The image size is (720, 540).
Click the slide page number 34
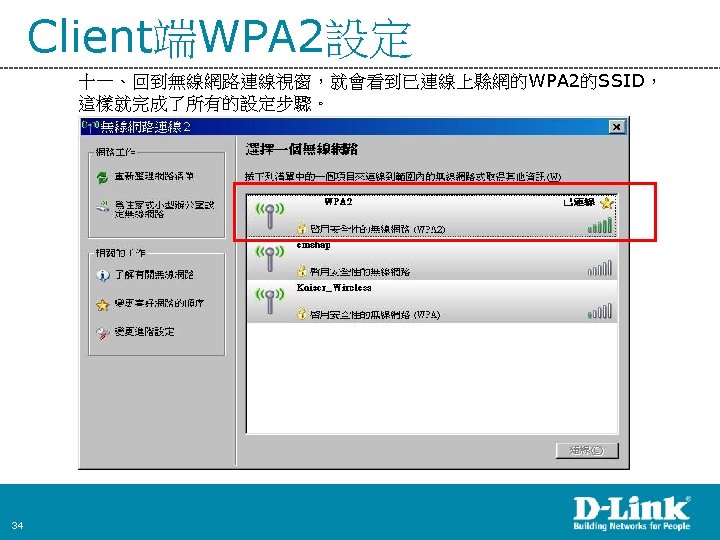tap(17, 525)
